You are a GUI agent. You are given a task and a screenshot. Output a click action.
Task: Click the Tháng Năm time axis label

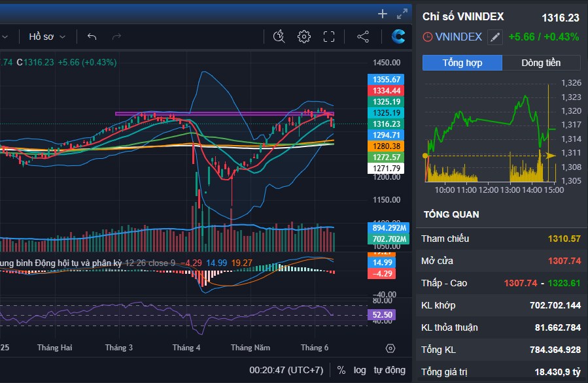click(x=250, y=348)
